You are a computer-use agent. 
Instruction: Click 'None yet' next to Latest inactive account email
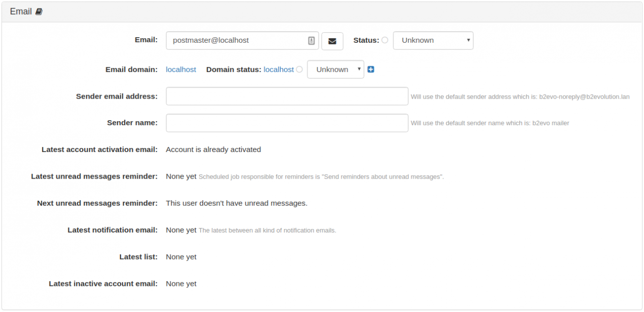[x=181, y=284]
